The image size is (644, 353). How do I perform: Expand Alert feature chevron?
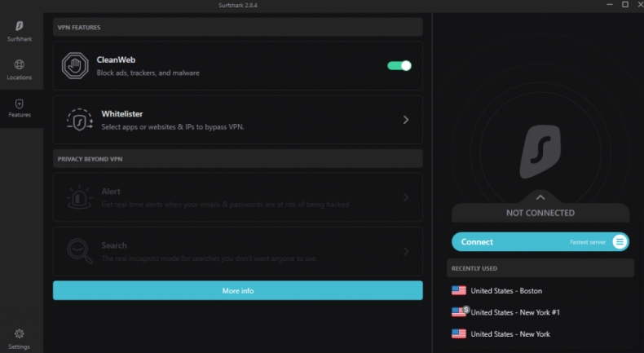click(406, 197)
